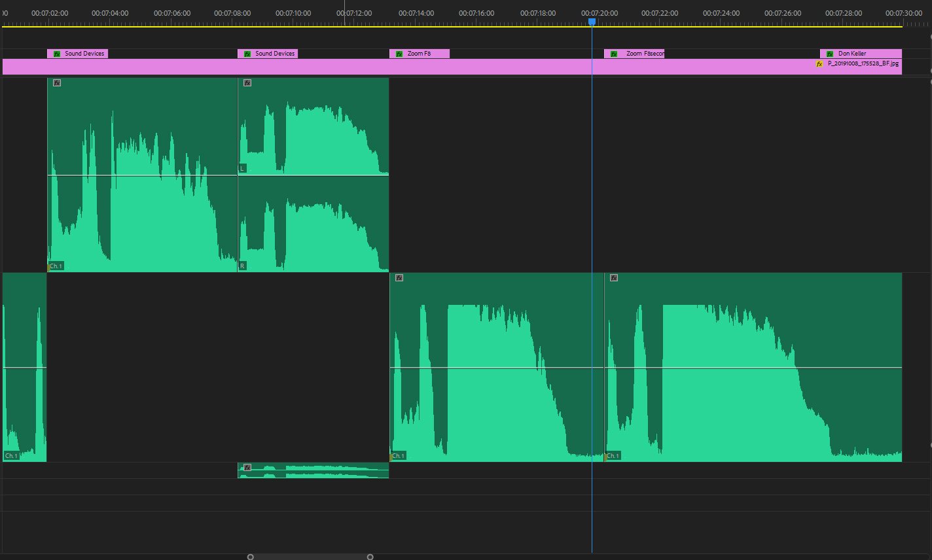Click the 00:07:04:00 mark on the time ruler

(x=110, y=13)
